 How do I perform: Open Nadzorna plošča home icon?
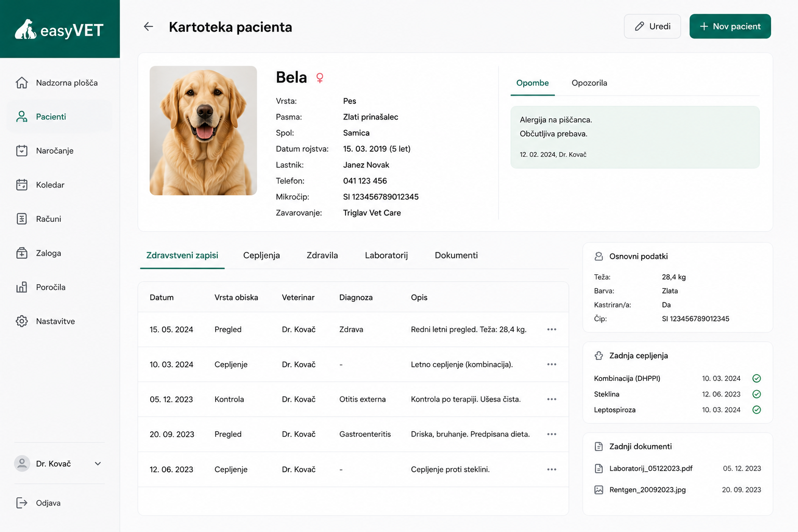22,83
